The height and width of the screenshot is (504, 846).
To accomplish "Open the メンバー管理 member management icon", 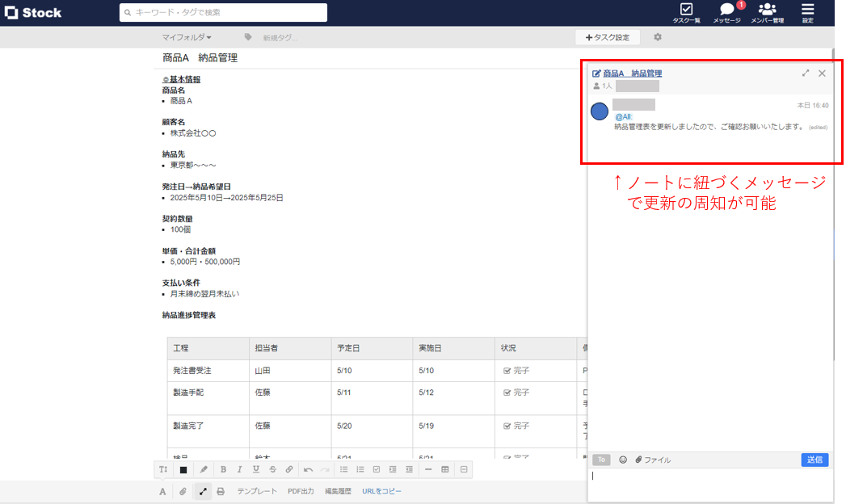I will pyautogui.click(x=768, y=12).
